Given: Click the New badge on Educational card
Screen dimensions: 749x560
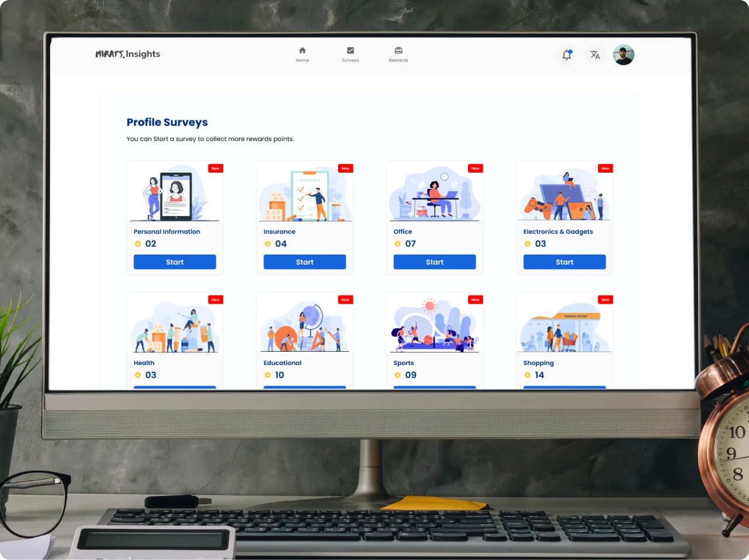Looking at the screenshot, I should [x=345, y=300].
